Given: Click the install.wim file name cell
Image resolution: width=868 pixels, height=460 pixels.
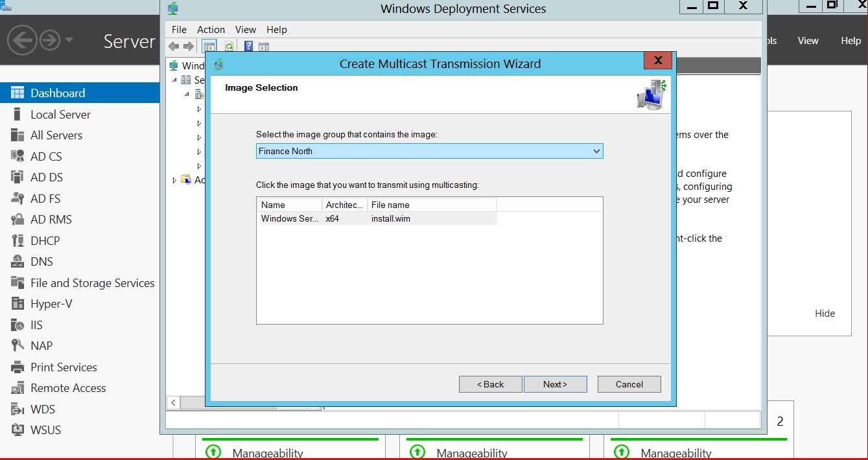Looking at the screenshot, I should pyautogui.click(x=391, y=219).
